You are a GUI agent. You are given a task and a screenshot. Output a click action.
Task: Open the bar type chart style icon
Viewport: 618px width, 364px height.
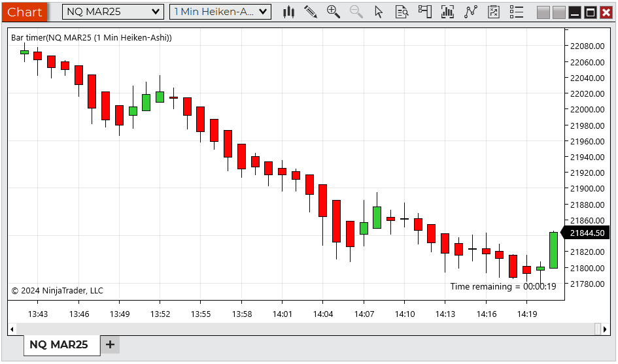[288, 12]
